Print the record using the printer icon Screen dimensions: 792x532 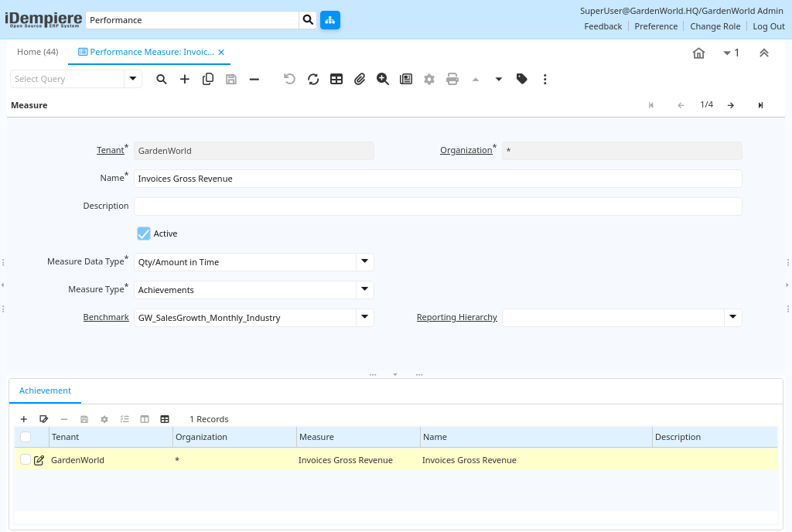click(x=452, y=78)
